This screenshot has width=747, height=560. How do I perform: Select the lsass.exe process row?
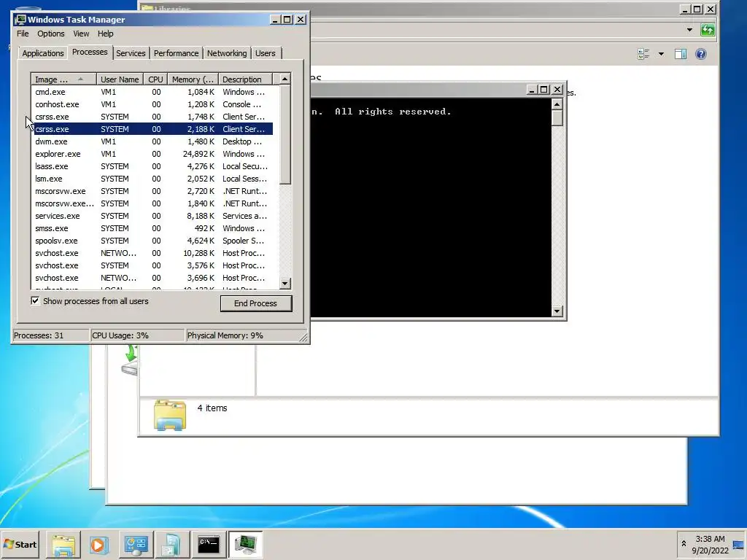[152, 166]
